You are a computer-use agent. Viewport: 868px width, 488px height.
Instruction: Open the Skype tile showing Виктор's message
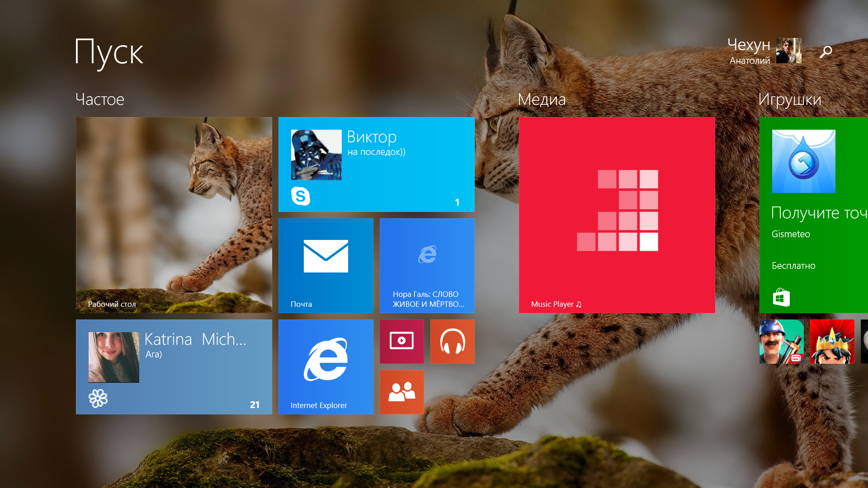377,164
